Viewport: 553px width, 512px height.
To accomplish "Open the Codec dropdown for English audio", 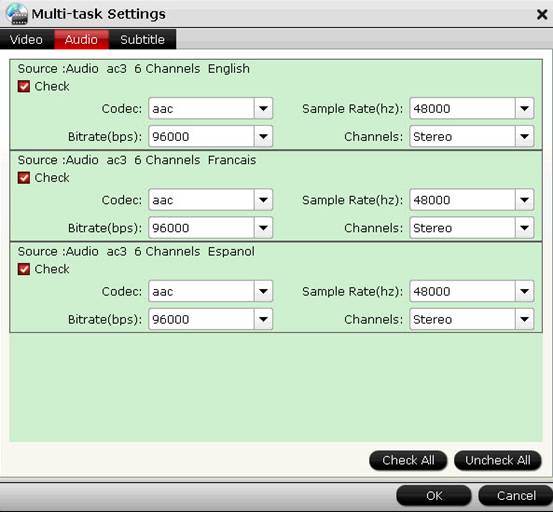I will click(x=263, y=108).
